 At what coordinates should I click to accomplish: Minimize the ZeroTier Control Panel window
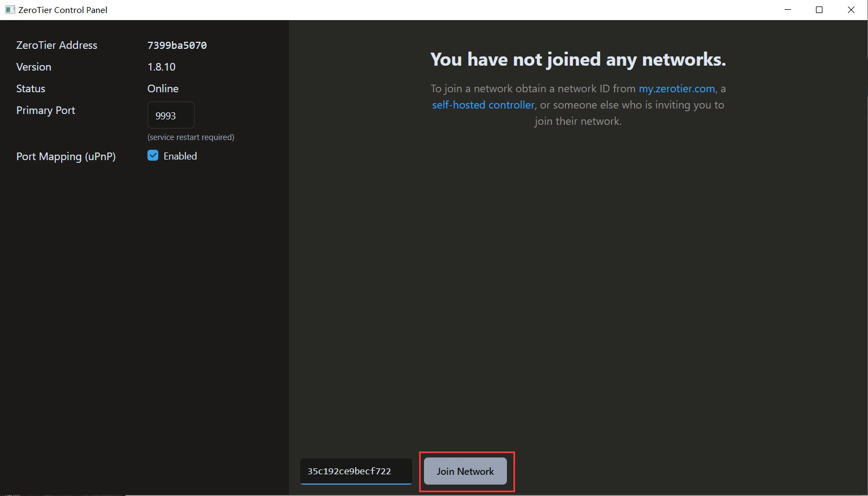coord(788,10)
